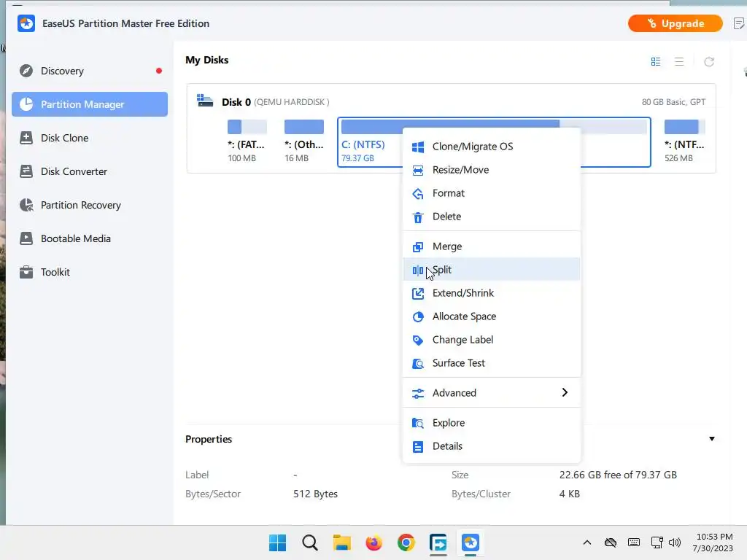Go to the Disk Clone section
Screen dimensions: 747x560
coord(90,138)
